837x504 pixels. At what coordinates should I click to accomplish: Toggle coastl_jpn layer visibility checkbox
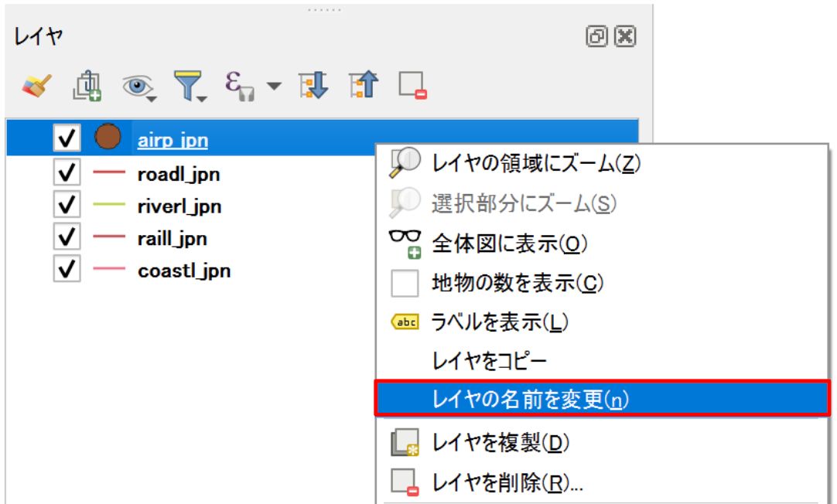point(67,268)
